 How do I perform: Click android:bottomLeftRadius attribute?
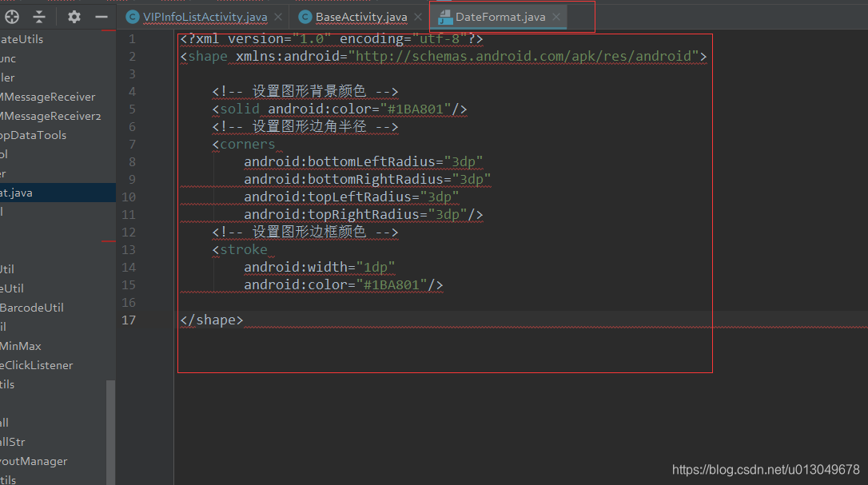(363, 161)
